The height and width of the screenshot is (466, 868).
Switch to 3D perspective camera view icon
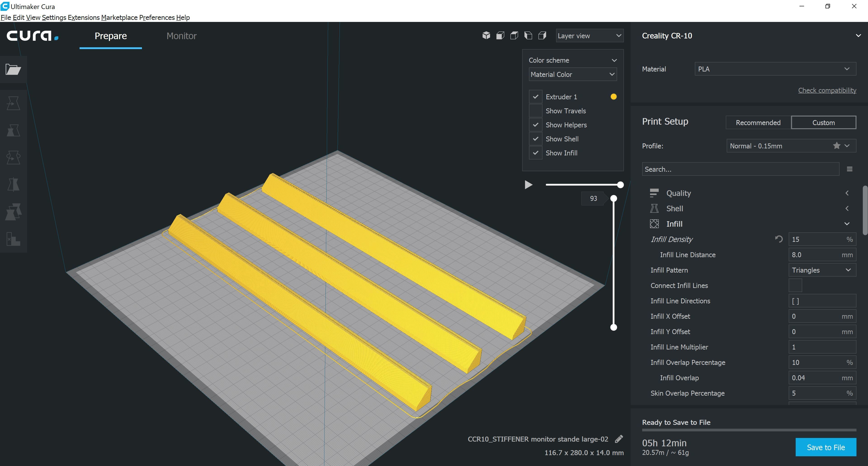click(486, 36)
